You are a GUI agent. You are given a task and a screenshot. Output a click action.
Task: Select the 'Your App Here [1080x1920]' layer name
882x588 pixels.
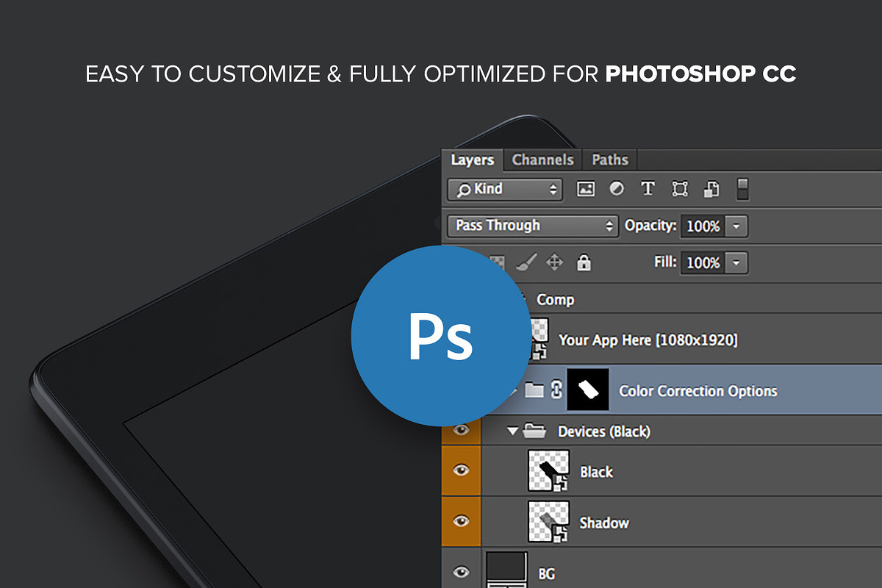coord(648,340)
